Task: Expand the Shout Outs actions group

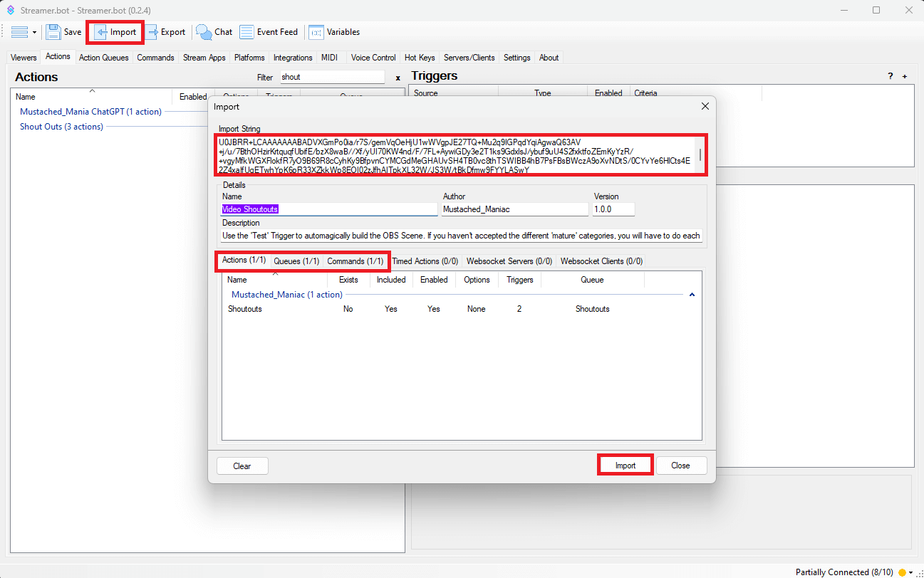Action: coord(61,127)
